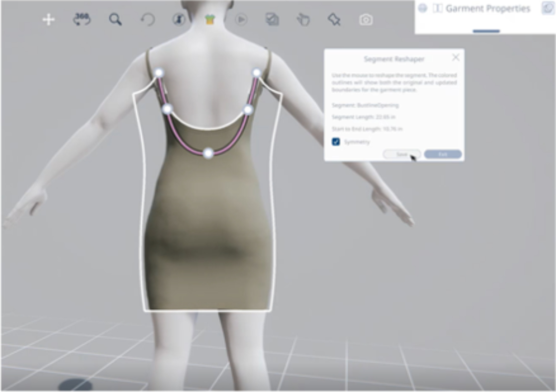
Task: Activate the pin tool
Action: [x=334, y=19]
